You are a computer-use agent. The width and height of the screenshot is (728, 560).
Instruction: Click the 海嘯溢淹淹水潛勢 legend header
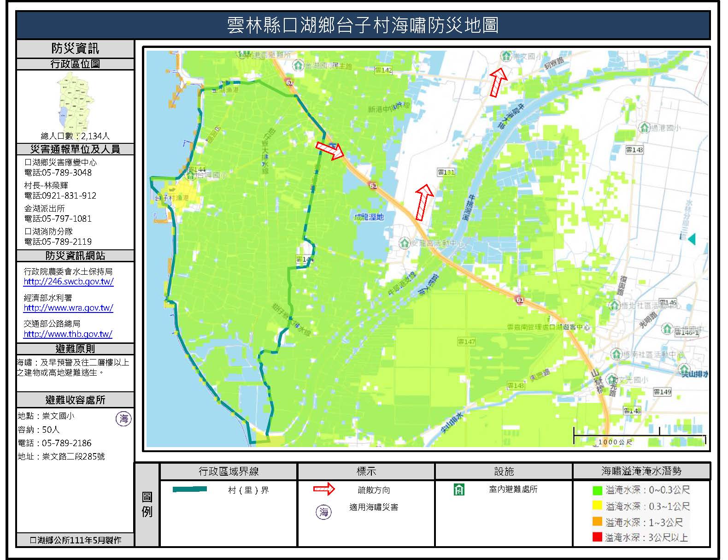click(x=641, y=471)
